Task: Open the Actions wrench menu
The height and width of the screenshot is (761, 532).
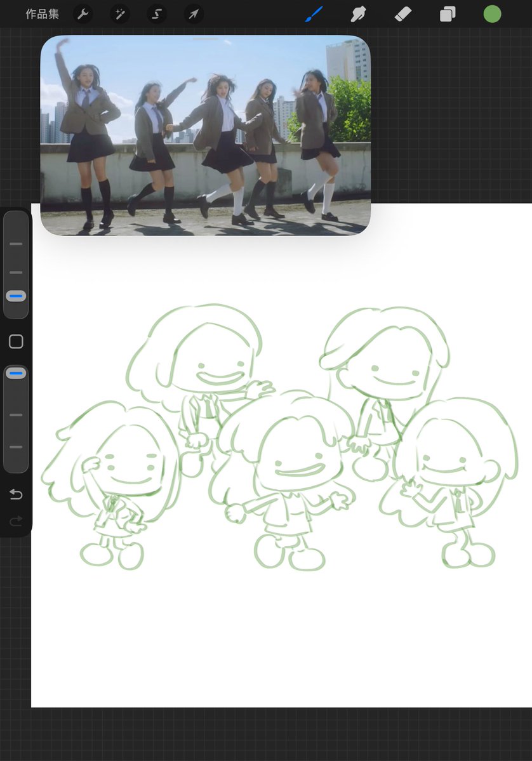Action: point(83,14)
